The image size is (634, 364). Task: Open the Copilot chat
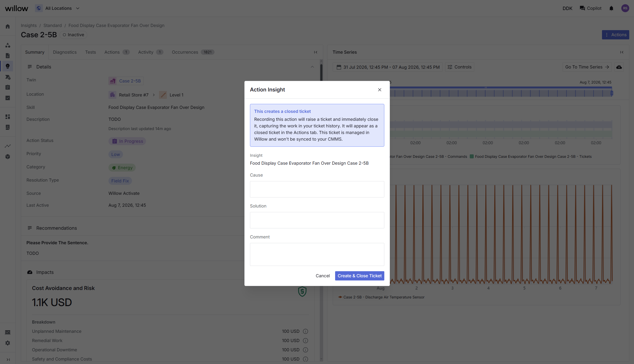coord(590,8)
